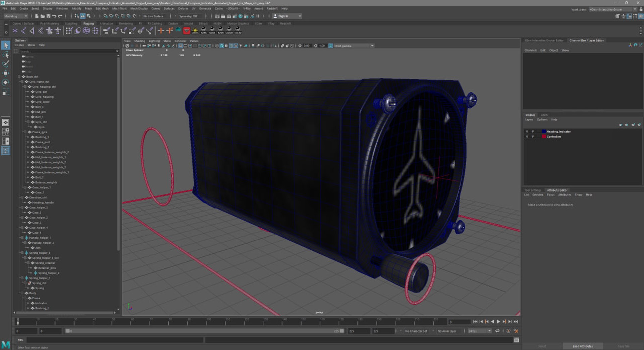Click the Constr shelf script icon
The width and height of the screenshot is (644, 350).
click(229, 31)
